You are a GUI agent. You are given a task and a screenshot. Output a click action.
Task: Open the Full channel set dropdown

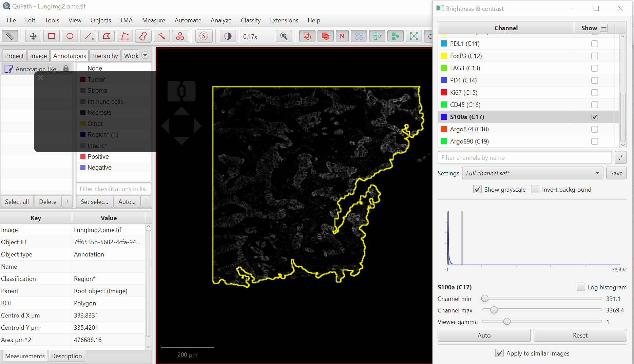pyautogui.click(x=532, y=173)
